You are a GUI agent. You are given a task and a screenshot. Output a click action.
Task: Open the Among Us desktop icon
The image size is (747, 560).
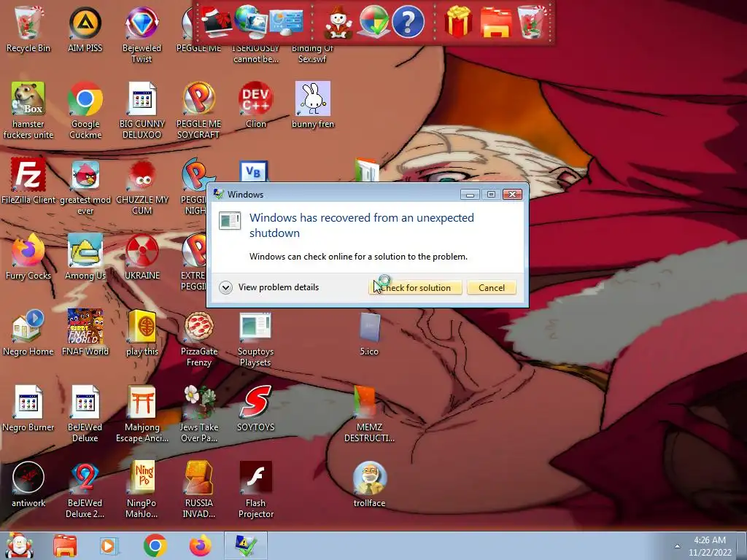85,257
